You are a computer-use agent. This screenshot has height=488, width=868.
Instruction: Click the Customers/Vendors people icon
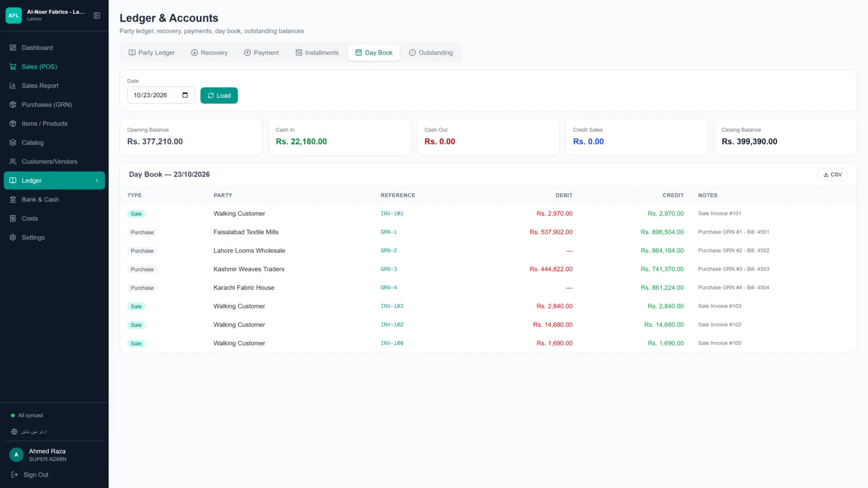(13, 162)
